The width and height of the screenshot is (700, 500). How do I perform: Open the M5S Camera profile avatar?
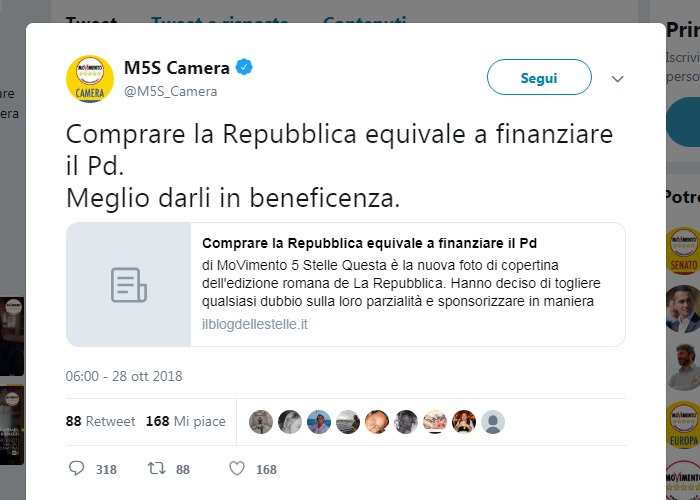[x=90, y=79]
